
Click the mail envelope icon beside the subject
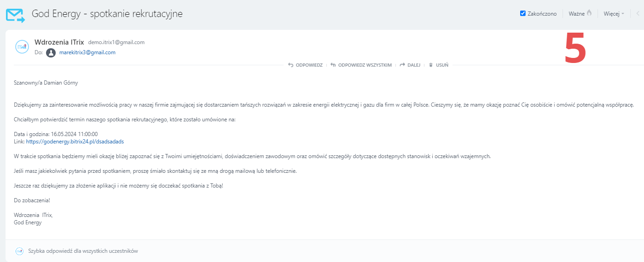click(x=15, y=15)
